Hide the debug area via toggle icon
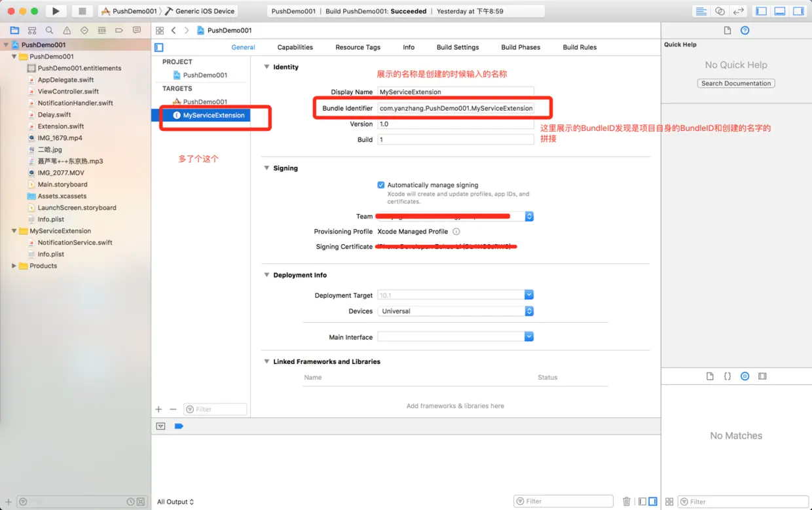Image resolution: width=812 pixels, height=510 pixels. (x=160, y=426)
